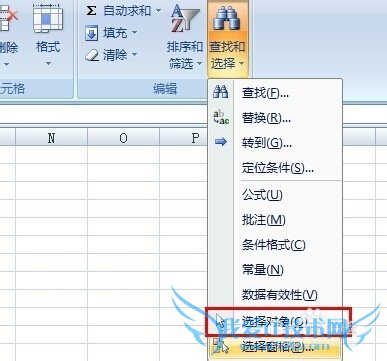The image size is (387, 361).
Task: Click the Clear (清除) eraser icon
Action: (x=92, y=55)
